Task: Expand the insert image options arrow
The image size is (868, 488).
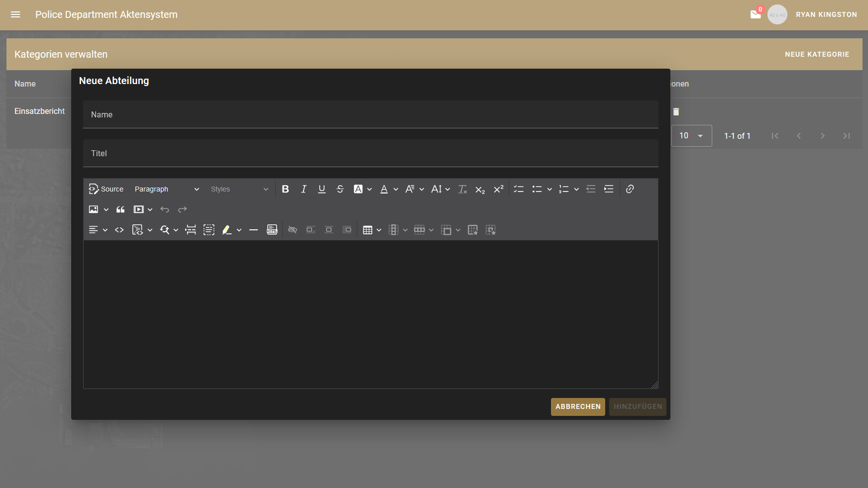Action: [106, 209]
